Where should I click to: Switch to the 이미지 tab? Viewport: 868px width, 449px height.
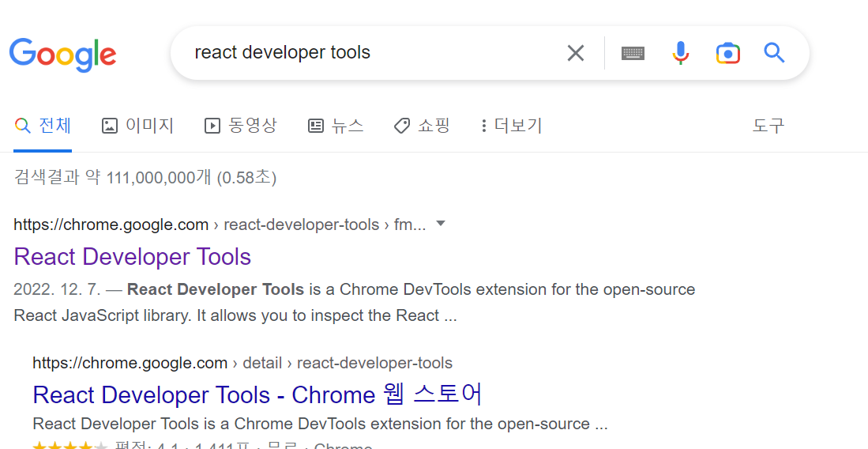pyautogui.click(x=138, y=126)
